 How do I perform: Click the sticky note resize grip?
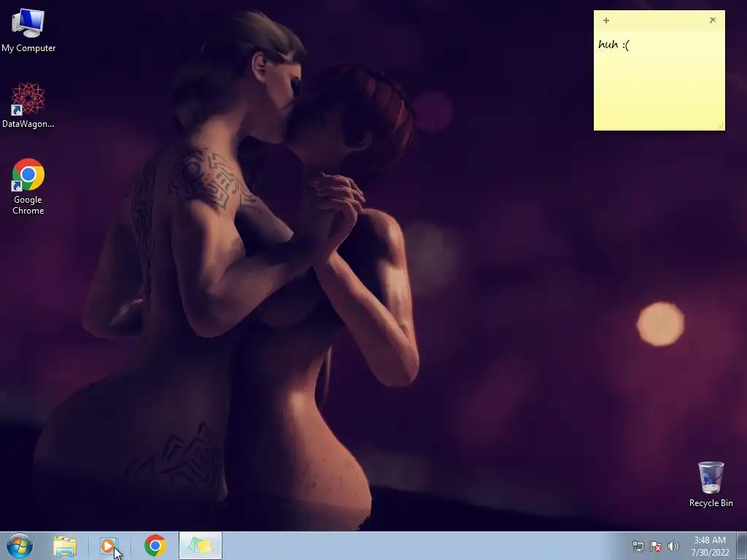pyautogui.click(x=721, y=126)
